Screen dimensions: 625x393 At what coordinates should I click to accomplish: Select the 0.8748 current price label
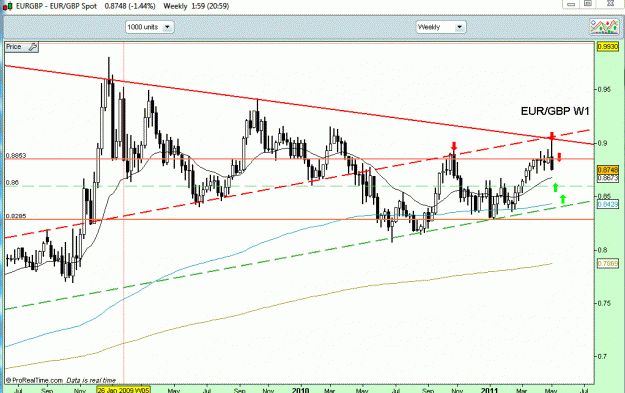click(x=607, y=170)
